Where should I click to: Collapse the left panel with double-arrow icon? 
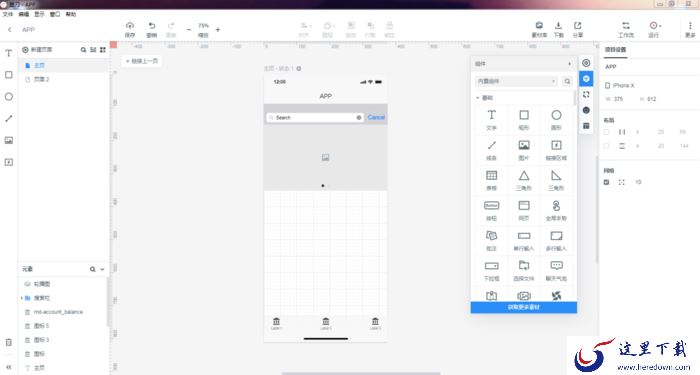pos(8,367)
